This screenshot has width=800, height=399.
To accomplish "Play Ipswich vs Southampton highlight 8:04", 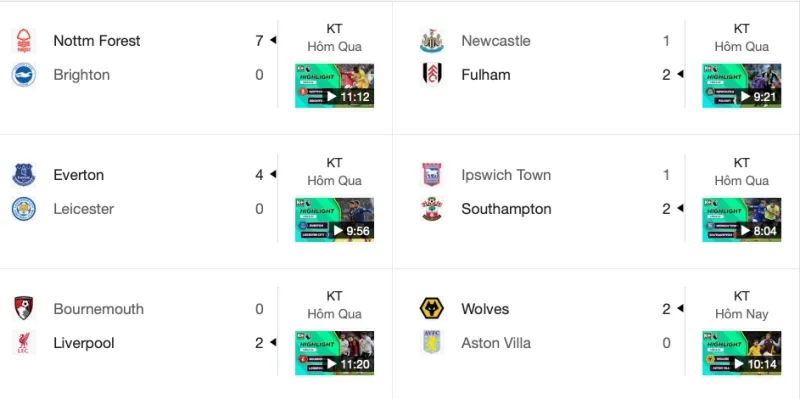I will pos(741,220).
